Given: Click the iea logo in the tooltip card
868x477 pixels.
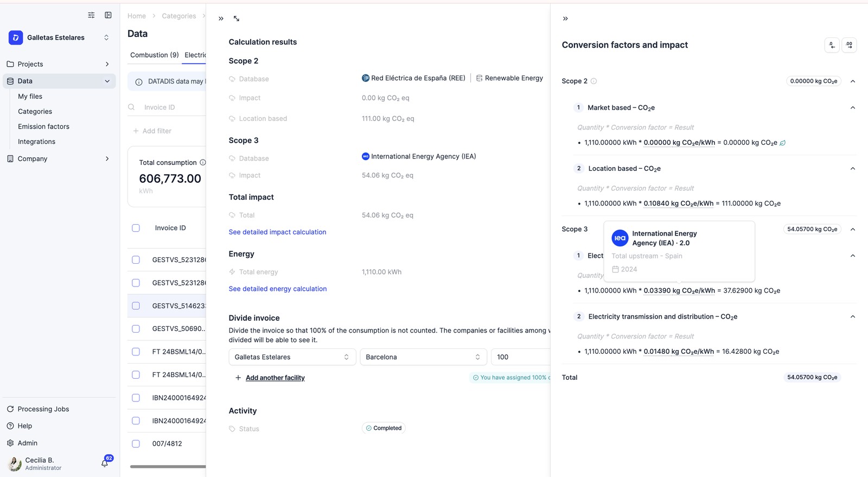Looking at the screenshot, I should tap(620, 238).
